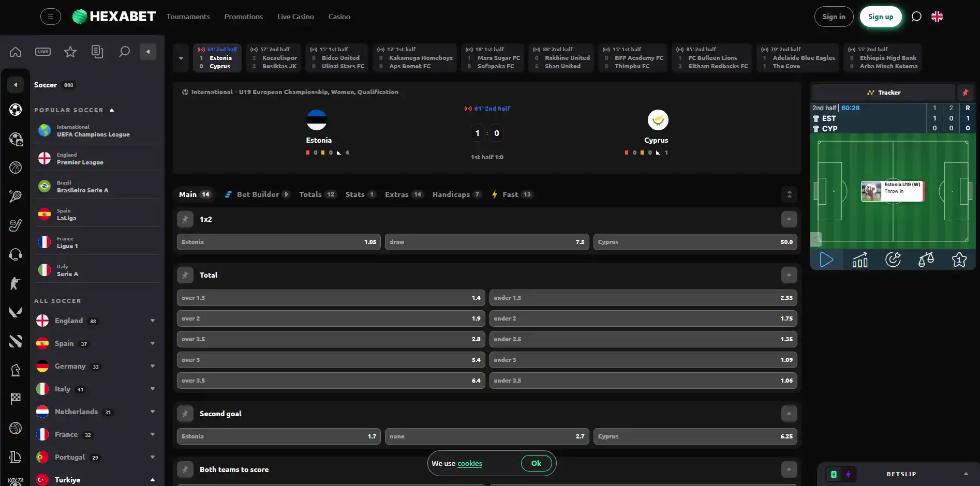Open the tracker statistics bar chart icon
This screenshot has height=486, width=980.
click(x=860, y=259)
